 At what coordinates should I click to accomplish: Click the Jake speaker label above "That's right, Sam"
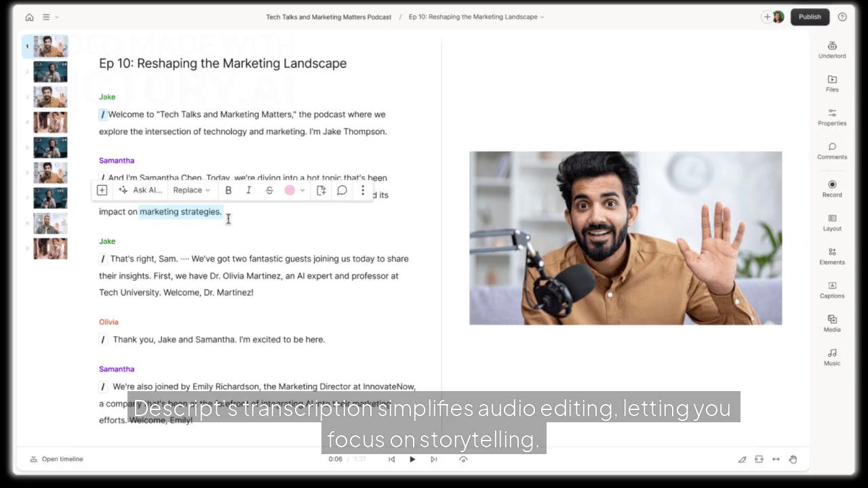[x=107, y=241]
